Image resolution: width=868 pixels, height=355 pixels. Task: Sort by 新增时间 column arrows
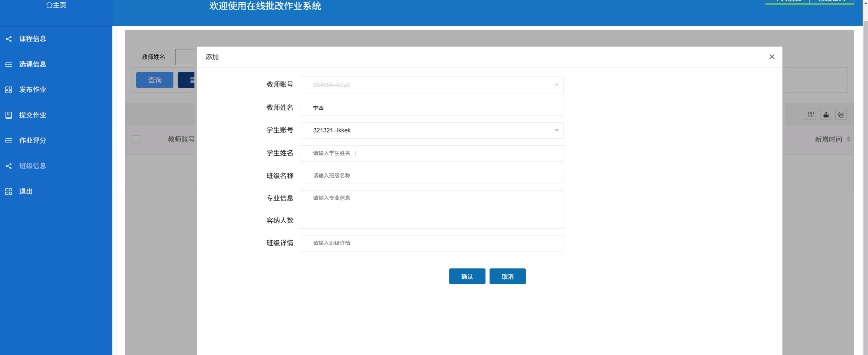[x=848, y=139]
